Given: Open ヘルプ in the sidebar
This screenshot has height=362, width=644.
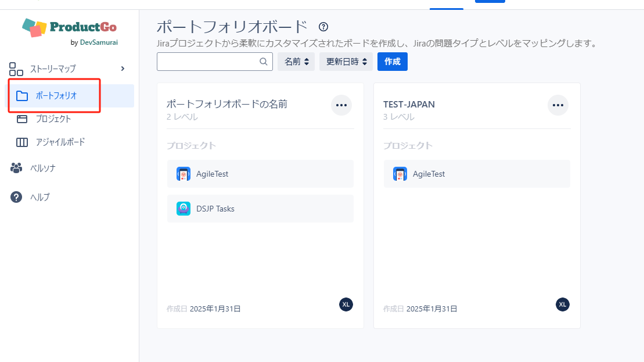Looking at the screenshot, I should click(39, 198).
